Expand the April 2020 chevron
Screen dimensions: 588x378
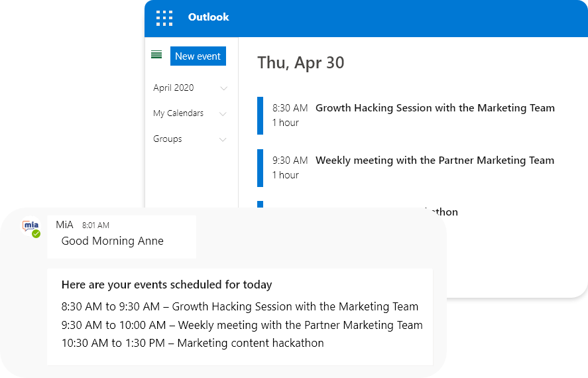[x=223, y=88]
